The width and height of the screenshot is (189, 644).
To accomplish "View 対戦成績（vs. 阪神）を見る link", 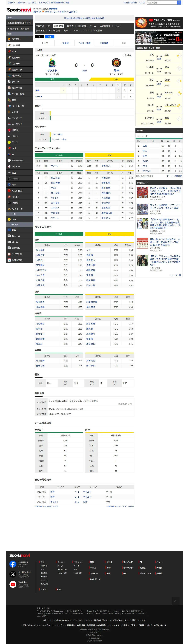I will (46, 506).
